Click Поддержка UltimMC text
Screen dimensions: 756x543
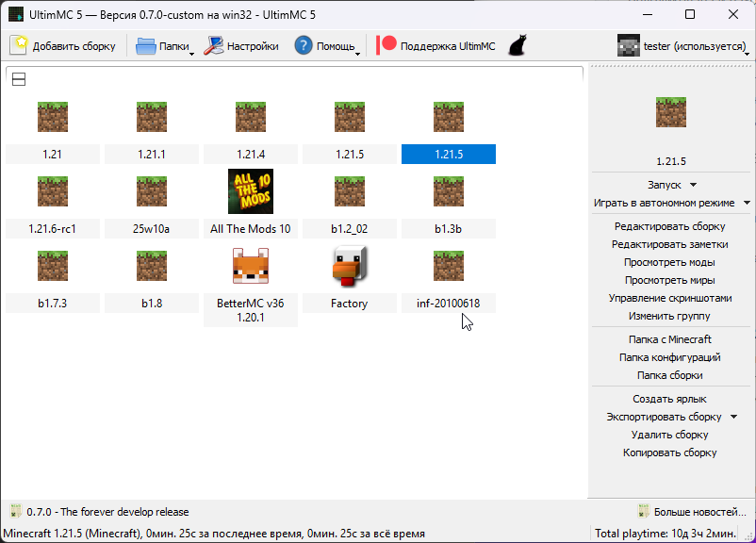pyautogui.click(x=448, y=46)
